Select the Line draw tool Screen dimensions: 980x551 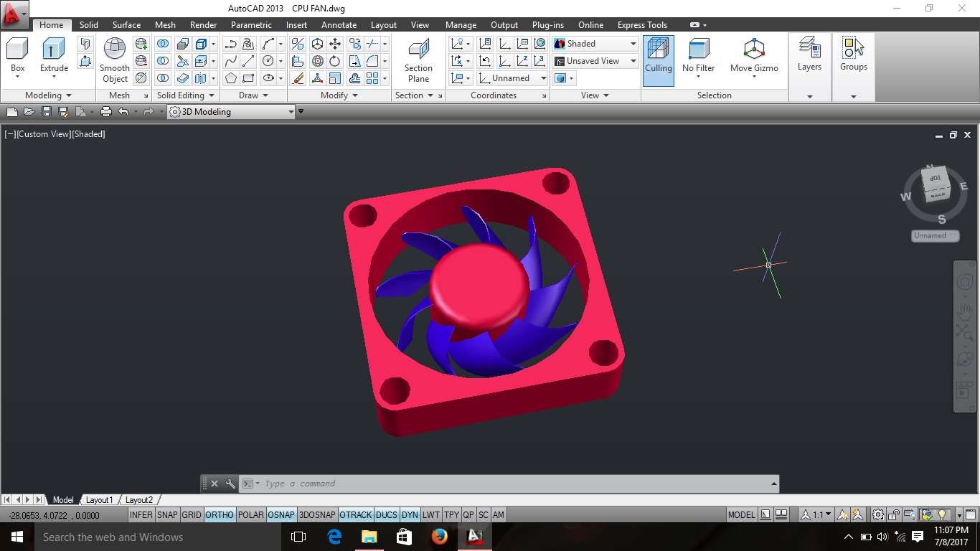(248, 61)
